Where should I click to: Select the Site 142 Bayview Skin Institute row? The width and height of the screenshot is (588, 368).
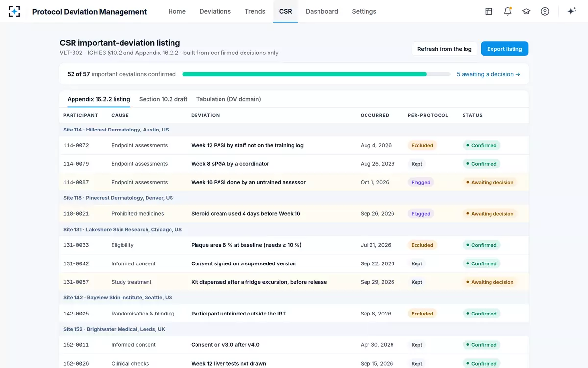[294, 297]
